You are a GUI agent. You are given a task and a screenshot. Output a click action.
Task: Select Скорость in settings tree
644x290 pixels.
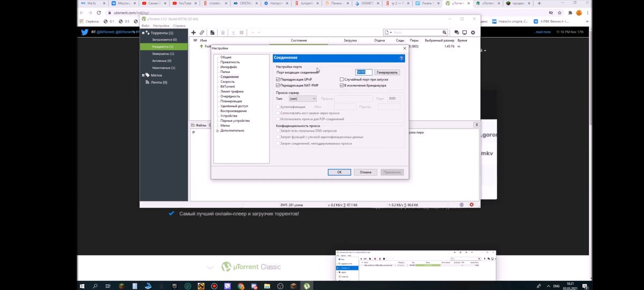coord(228,82)
